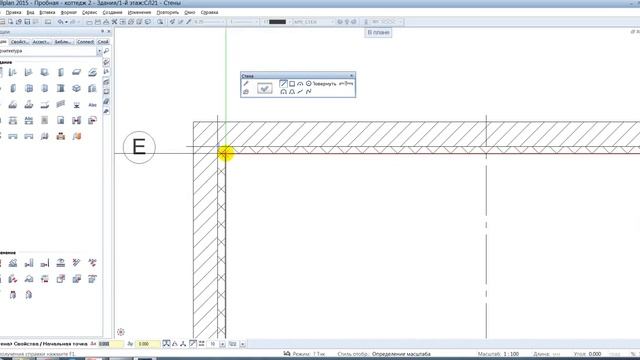Click the palette search magnifier icon
Viewport: 640px width, 360px height.
pyautogui.click(x=107, y=51)
